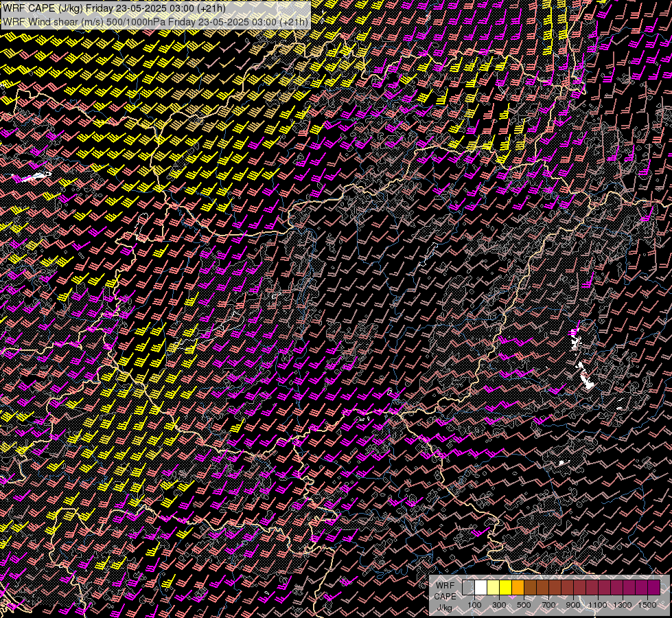Image resolution: width=672 pixels, height=618 pixels.
Task: Click the legend value 100
Action: coord(474,605)
